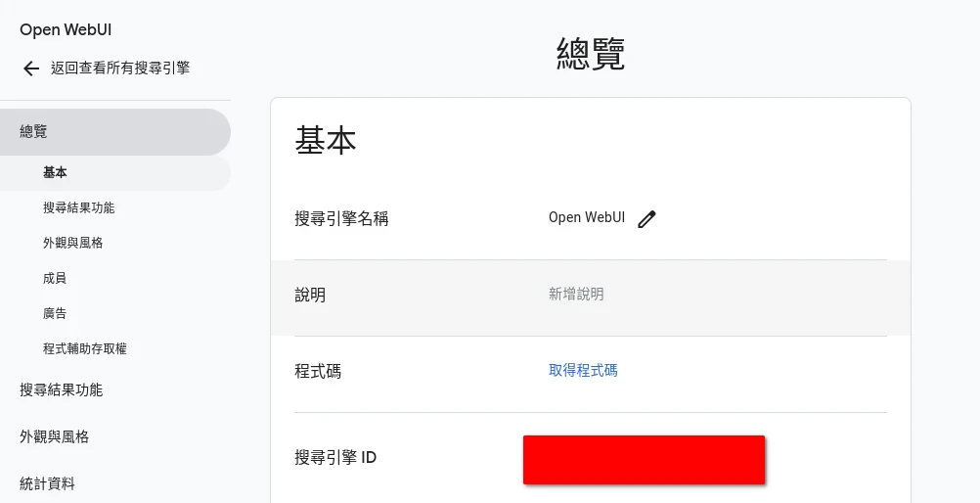Image resolution: width=980 pixels, height=503 pixels.
Task: Open 返回查看所有搜尋引擎 link
Action: (120, 69)
